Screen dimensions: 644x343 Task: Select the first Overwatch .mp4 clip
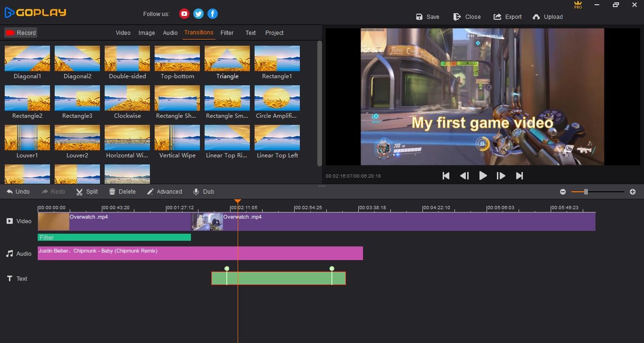[x=114, y=221]
